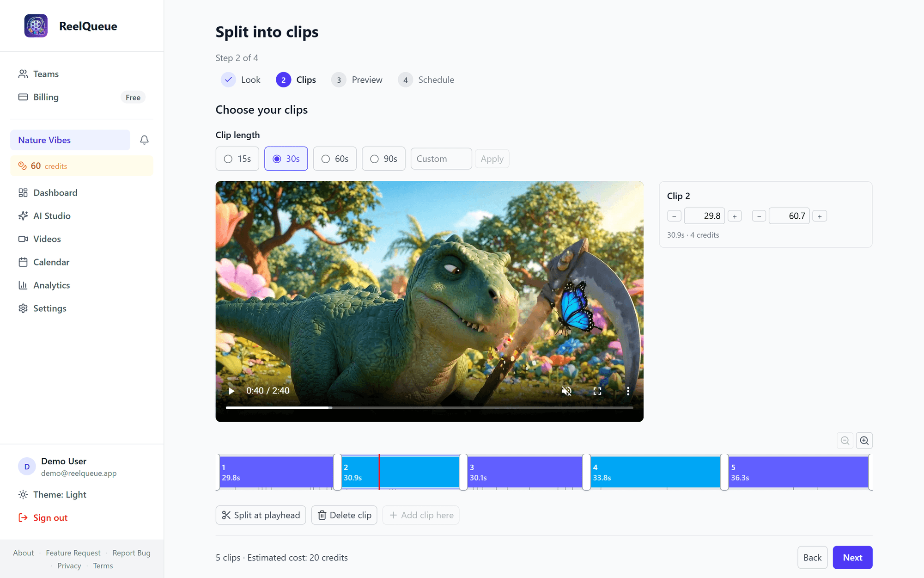
Task: Go to the Look step
Action: coord(241,80)
